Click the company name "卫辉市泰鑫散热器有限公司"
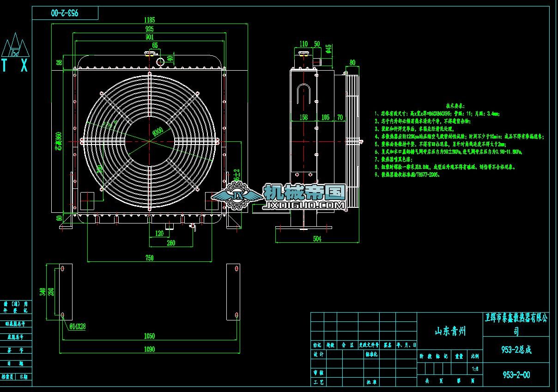558x392 pixels. 516,325
